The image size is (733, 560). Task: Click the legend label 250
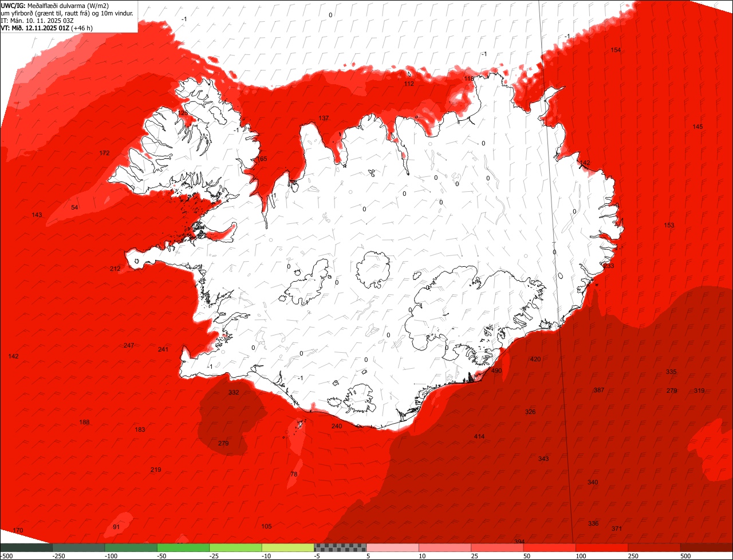pyautogui.click(x=633, y=556)
